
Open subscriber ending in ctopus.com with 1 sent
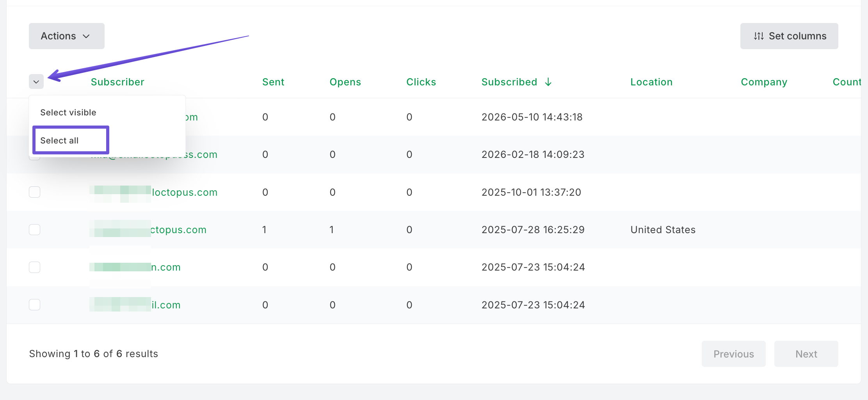tap(148, 230)
